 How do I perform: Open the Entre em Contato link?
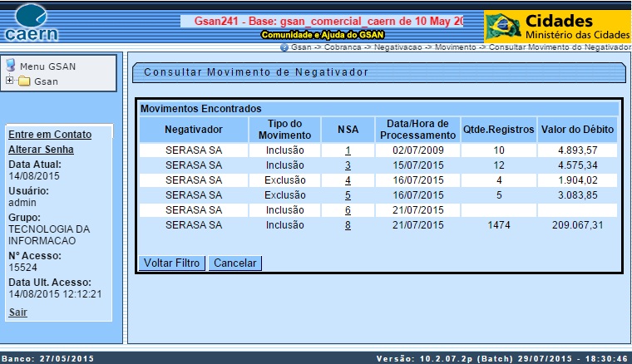coord(49,135)
